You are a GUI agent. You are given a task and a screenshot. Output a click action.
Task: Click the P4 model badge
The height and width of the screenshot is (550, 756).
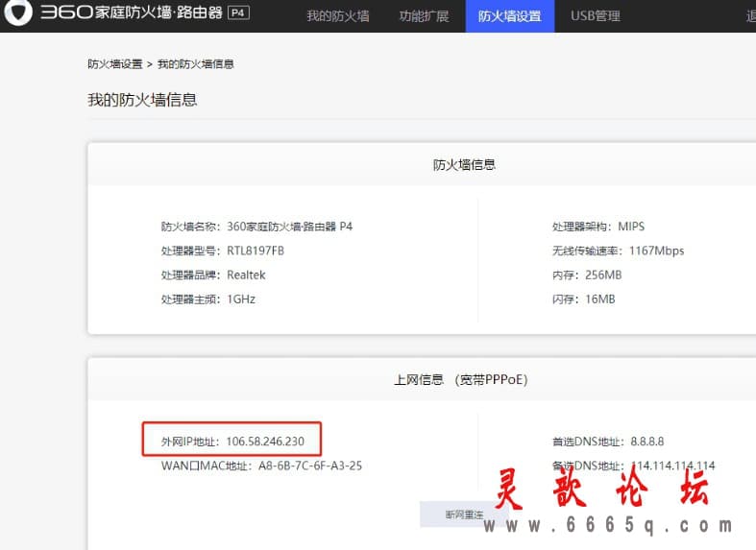[238, 12]
